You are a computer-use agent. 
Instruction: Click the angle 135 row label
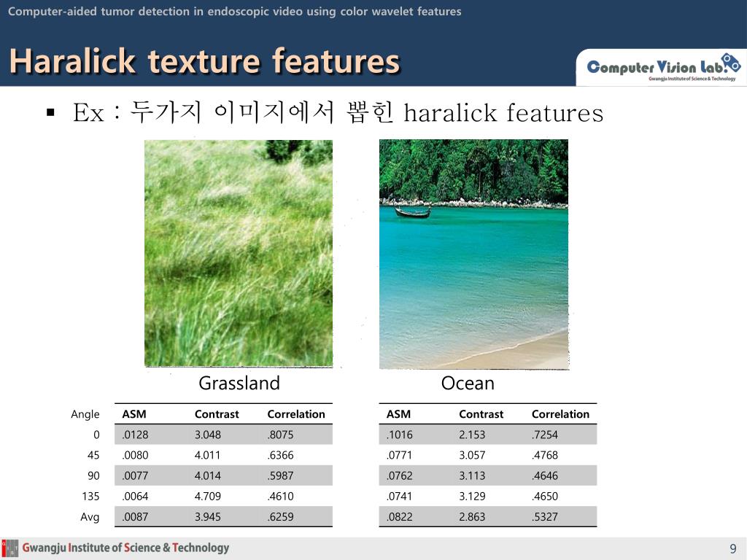click(90, 496)
